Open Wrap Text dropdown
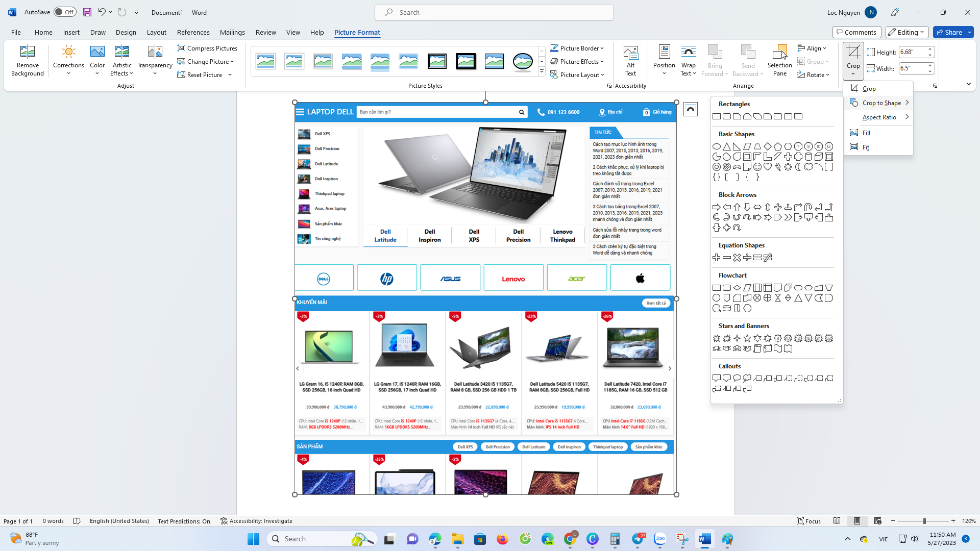980x551 pixels. pyautogui.click(x=688, y=61)
